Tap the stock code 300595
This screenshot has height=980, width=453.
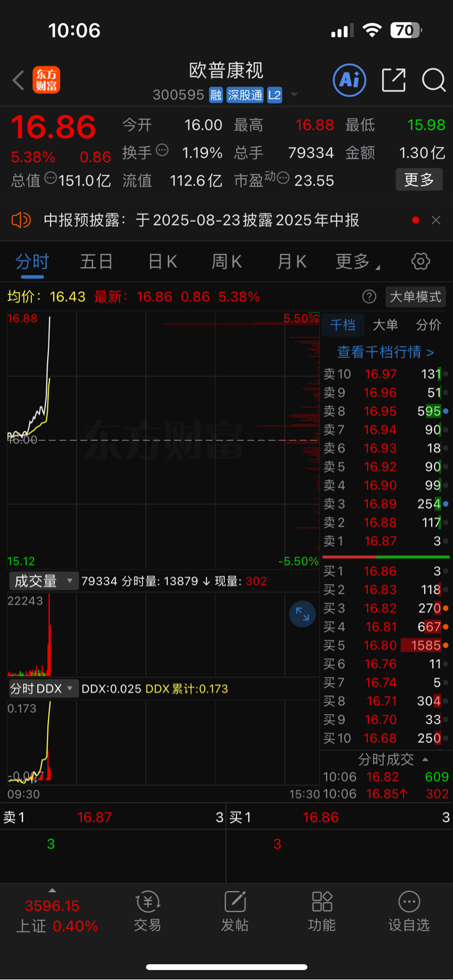point(178,95)
